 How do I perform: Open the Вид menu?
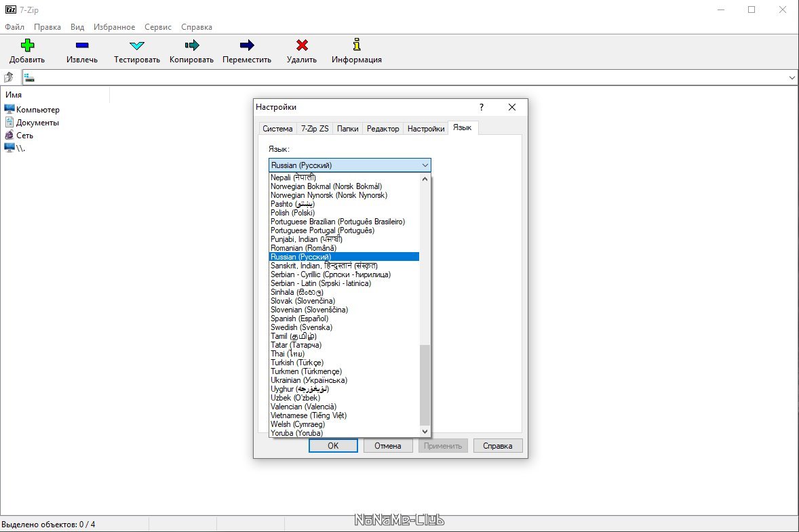tap(77, 27)
